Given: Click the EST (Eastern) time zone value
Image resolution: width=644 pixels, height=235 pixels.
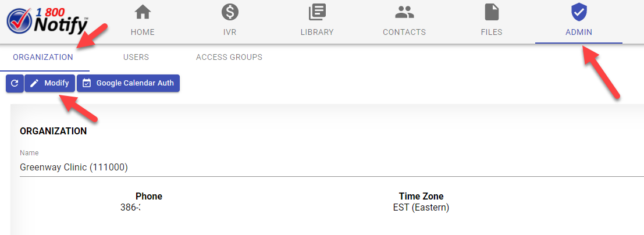Looking at the screenshot, I should click(x=421, y=207).
